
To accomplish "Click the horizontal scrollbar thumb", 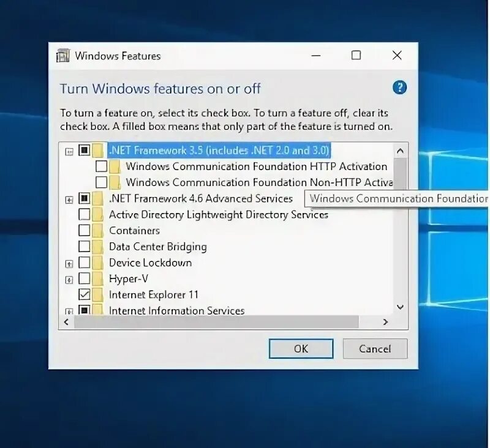I will click(x=216, y=322).
